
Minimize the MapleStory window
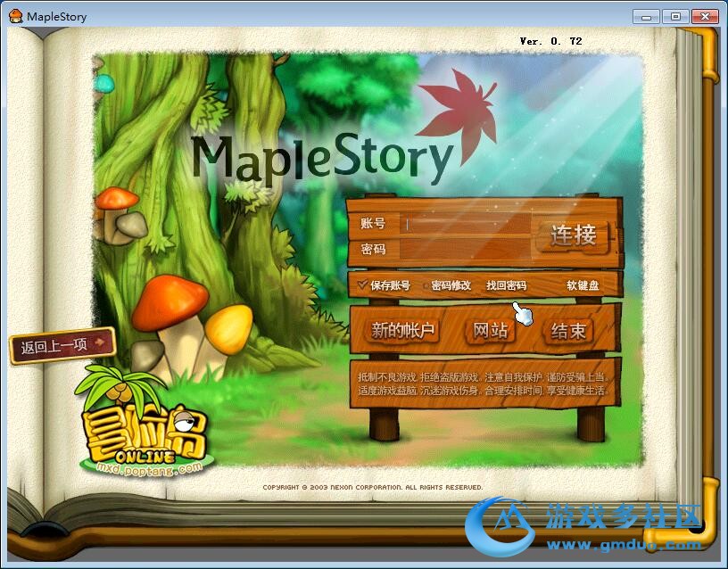646,17
